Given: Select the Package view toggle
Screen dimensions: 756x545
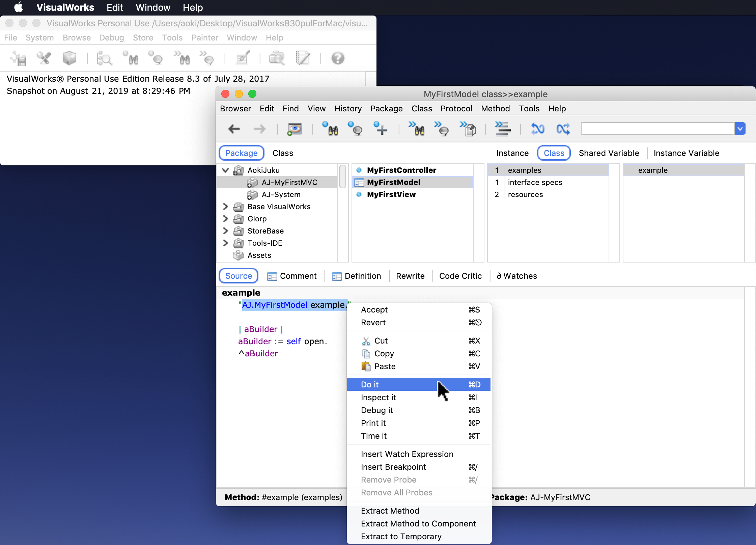Looking at the screenshot, I should tap(241, 153).
